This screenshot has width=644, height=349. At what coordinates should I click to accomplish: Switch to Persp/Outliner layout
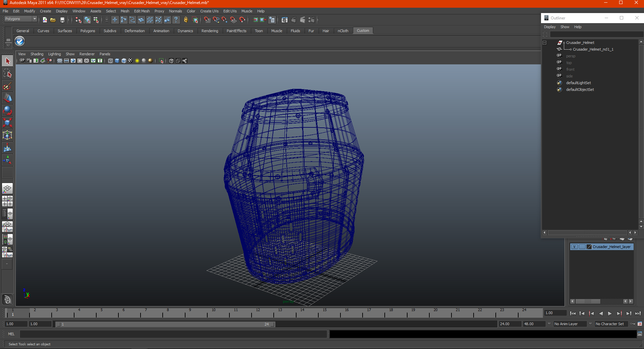point(7,214)
